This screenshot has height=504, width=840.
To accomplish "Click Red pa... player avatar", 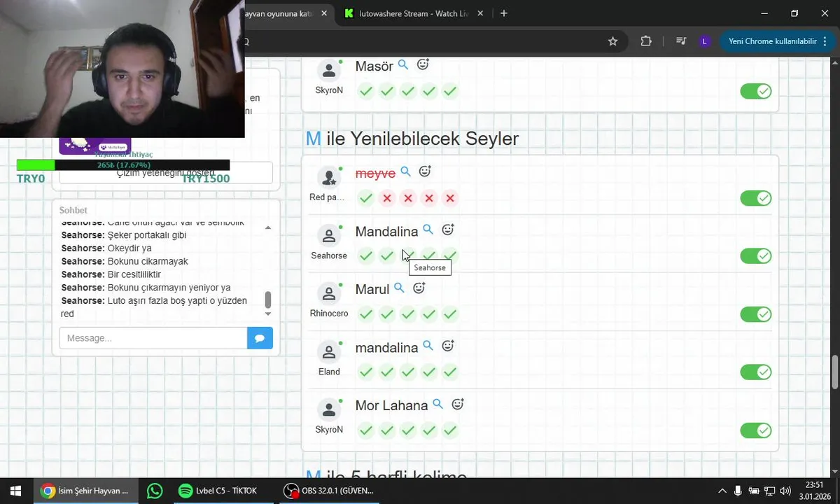I will 329,177.
